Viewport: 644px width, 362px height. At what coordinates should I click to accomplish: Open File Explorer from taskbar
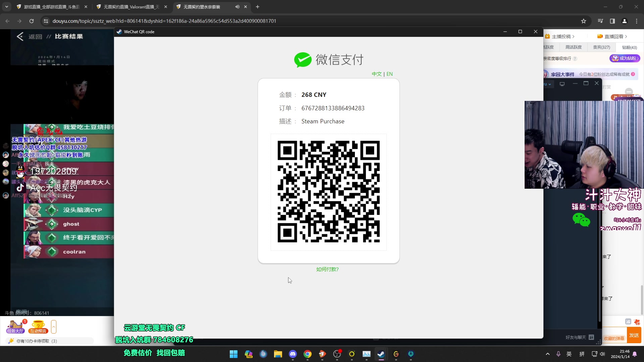(x=278, y=354)
